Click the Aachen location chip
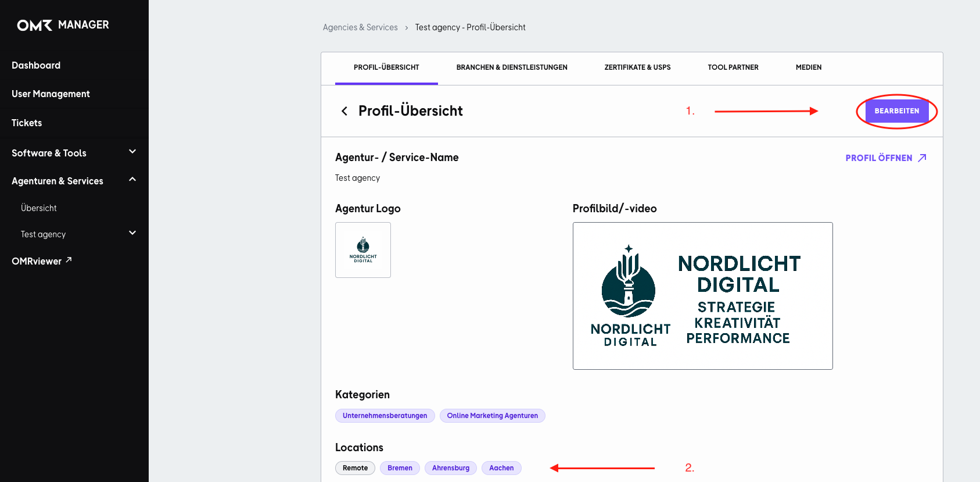Screen dimensions: 980x482 pos(501,468)
